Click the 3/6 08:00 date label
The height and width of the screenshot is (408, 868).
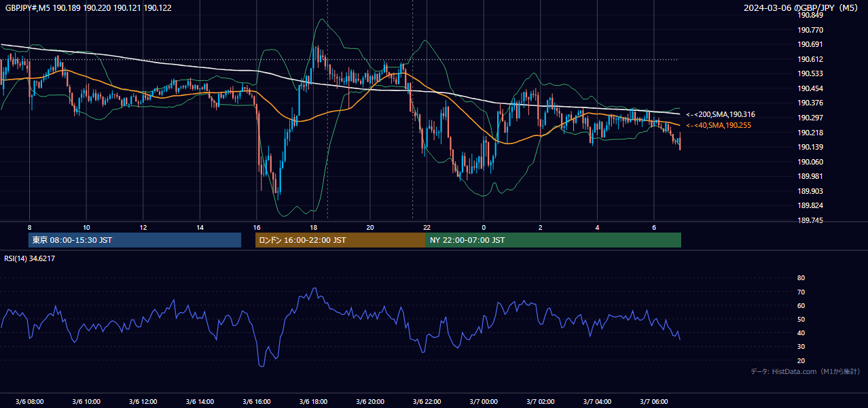(29, 401)
